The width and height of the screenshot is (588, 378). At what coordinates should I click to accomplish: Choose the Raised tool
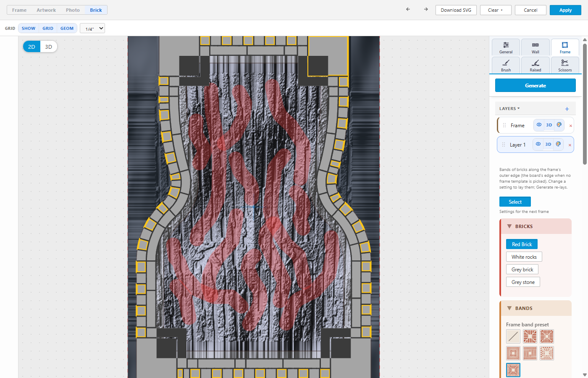point(535,65)
